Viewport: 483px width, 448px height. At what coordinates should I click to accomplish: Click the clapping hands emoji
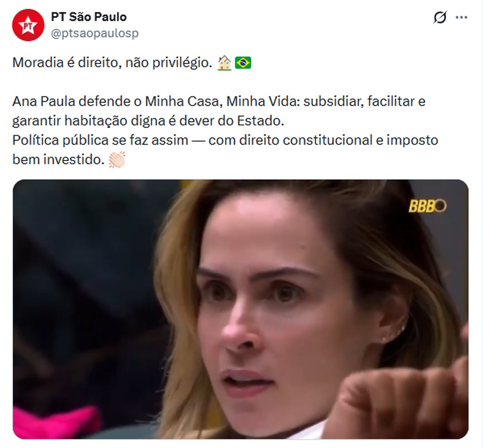117,160
